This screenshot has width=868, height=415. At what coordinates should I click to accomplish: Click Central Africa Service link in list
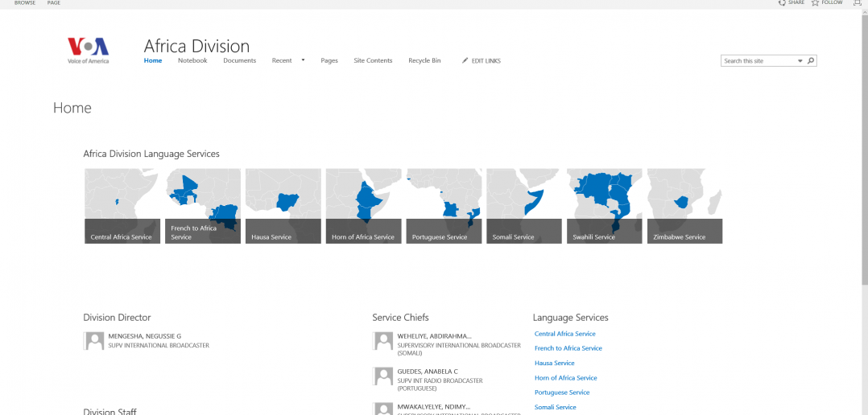coord(565,334)
